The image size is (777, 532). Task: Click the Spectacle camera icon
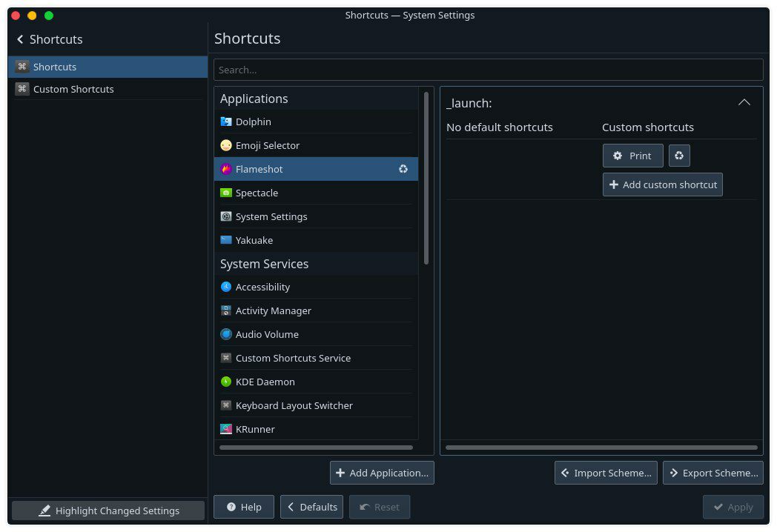point(226,193)
